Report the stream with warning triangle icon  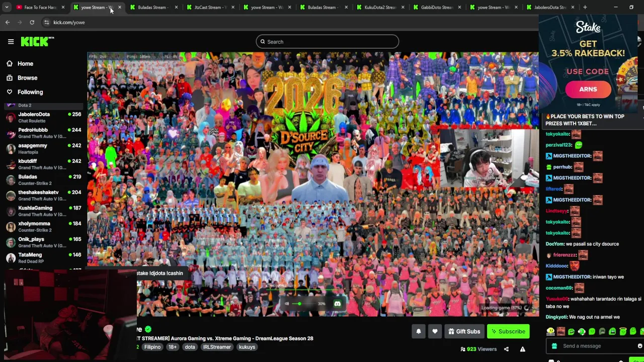pyautogui.click(x=522, y=349)
